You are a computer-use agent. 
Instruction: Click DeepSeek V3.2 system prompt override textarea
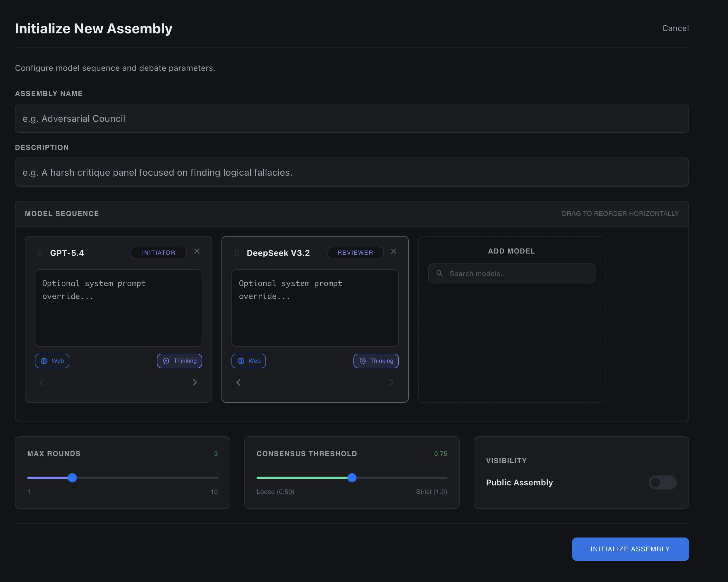tap(315, 308)
